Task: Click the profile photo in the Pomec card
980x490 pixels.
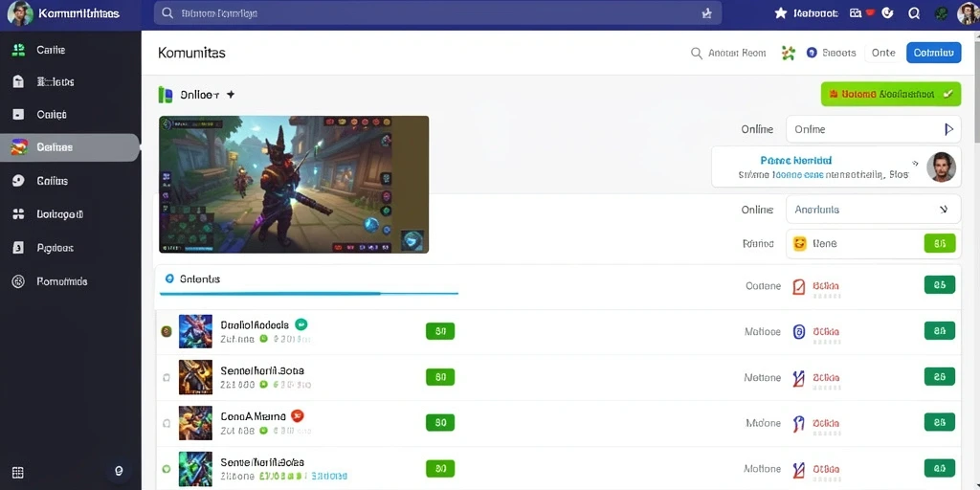Action: [941, 167]
